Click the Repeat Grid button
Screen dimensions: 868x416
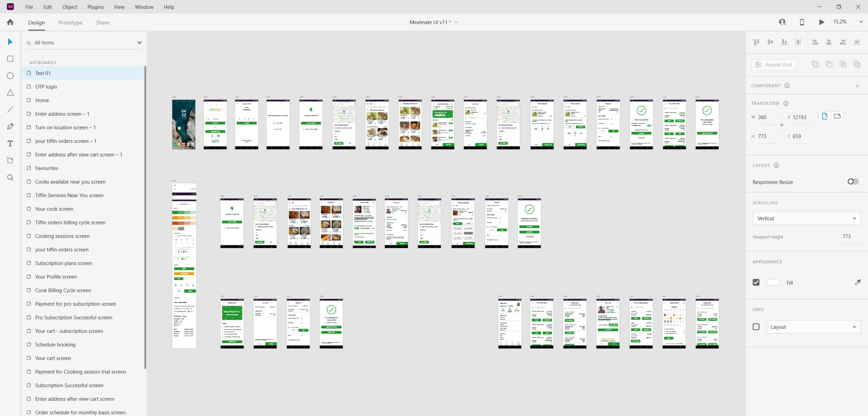(774, 65)
